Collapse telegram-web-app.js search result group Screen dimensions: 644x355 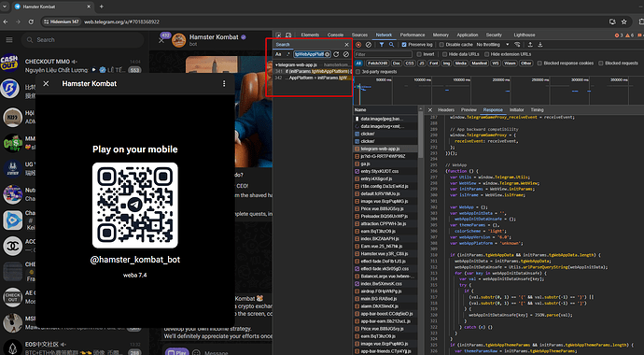pyautogui.click(x=276, y=64)
